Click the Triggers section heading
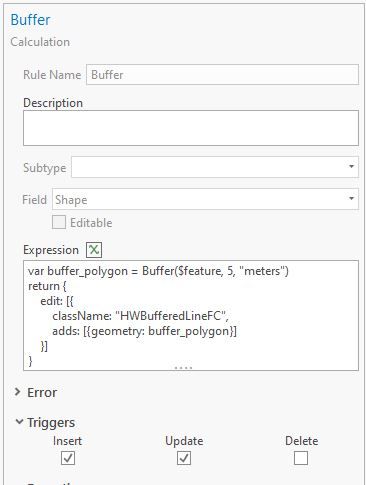Screen dimensions: 366x485 coord(51,422)
